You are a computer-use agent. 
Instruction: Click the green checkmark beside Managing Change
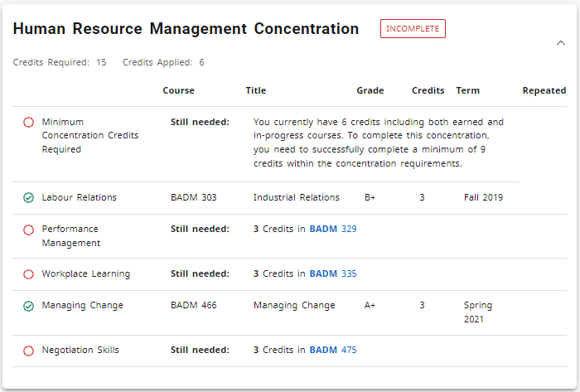point(28,306)
